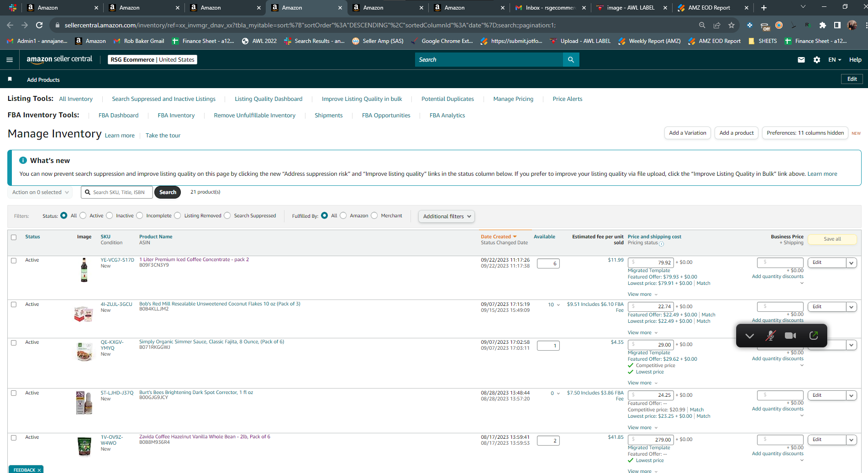Open the Seller Central settings gear
Image resolution: width=868 pixels, height=473 pixels.
coord(817,60)
